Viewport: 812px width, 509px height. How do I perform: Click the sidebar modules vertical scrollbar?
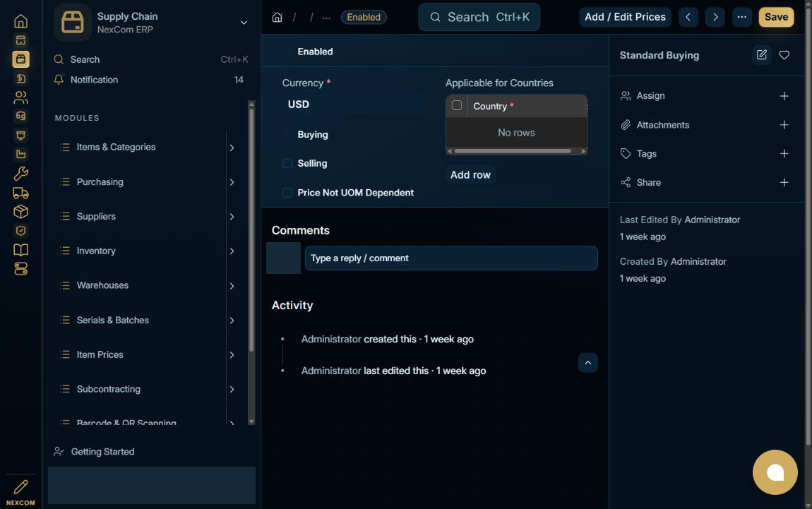[251, 230]
